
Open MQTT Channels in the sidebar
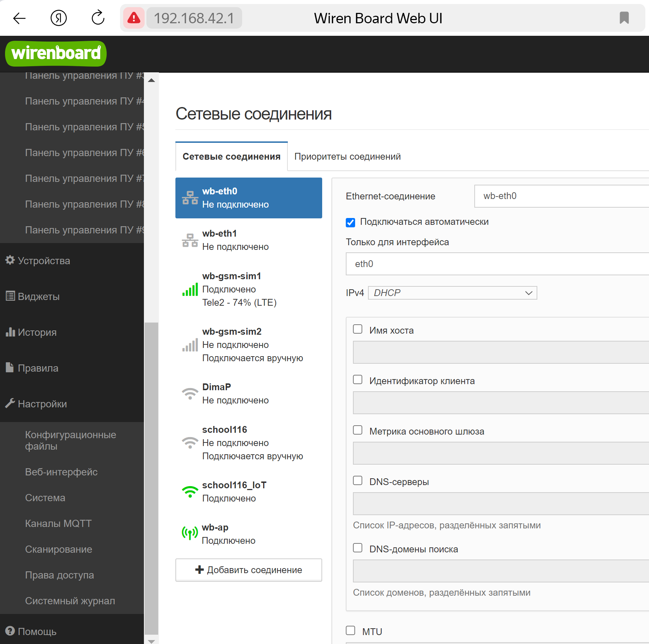[x=58, y=523]
